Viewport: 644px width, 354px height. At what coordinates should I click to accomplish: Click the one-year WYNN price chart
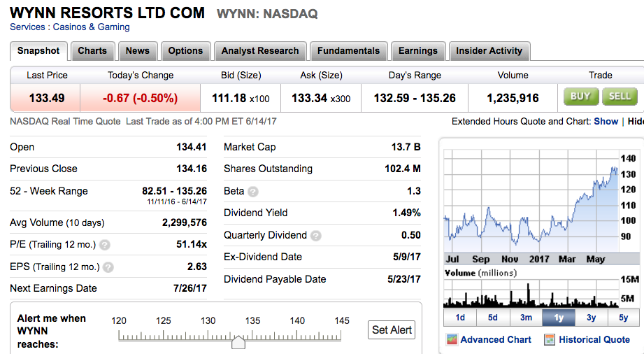(531, 203)
